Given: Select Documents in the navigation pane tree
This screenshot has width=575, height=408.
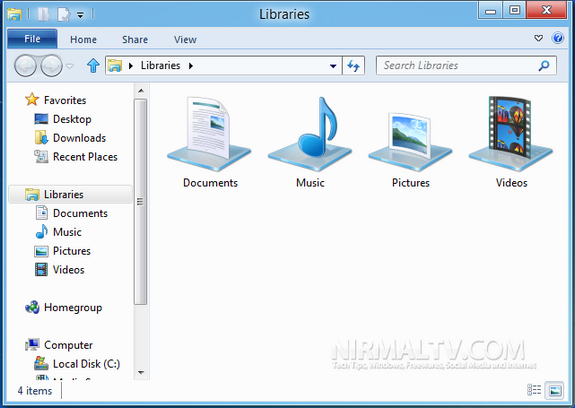Looking at the screenshot, I should pyautogui.click(x=72, y=213).
